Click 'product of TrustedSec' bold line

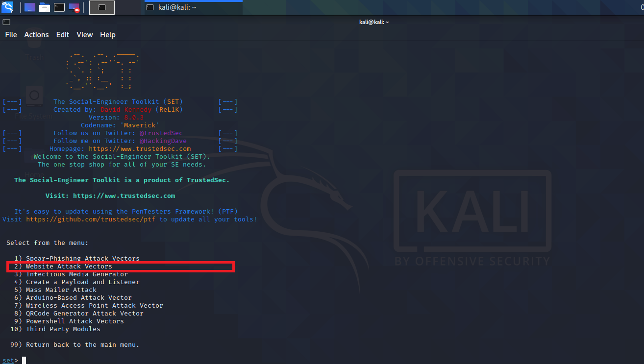[x=122, y=180]
